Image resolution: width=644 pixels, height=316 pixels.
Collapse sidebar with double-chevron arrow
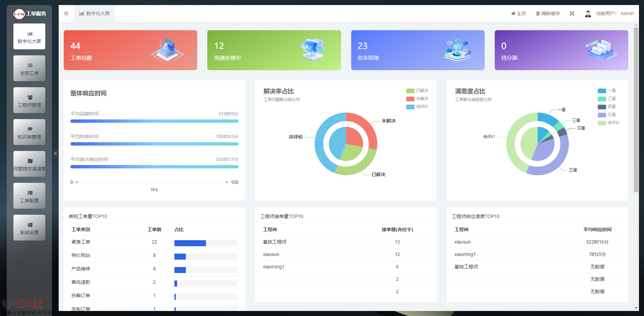(55, 153)
